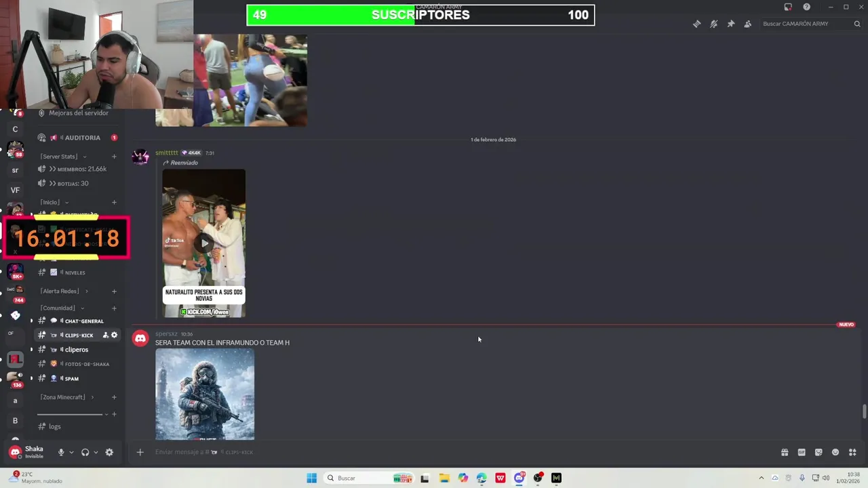Toggle microphone mute in user panel

point(61,452)
